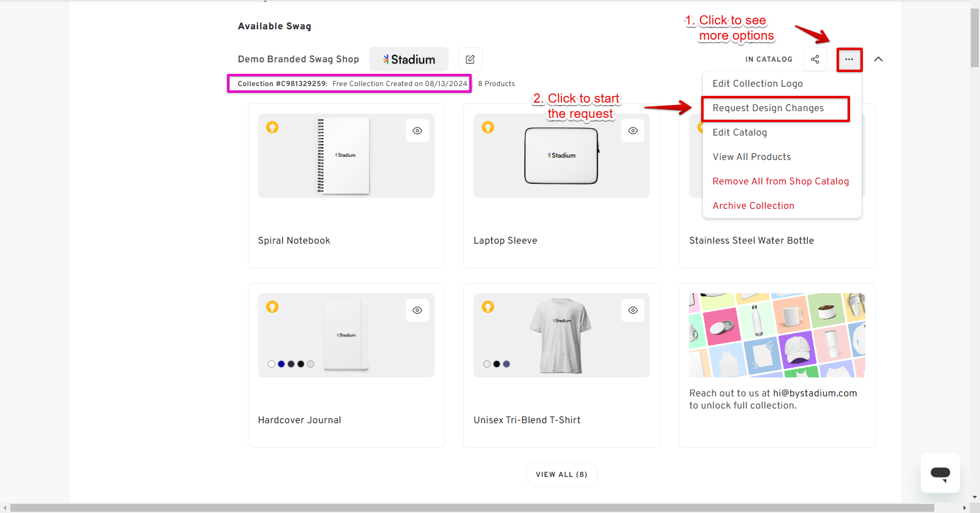
Task: Select white swatch on Unisex T-Shirt
Action: tap(487, 364)
